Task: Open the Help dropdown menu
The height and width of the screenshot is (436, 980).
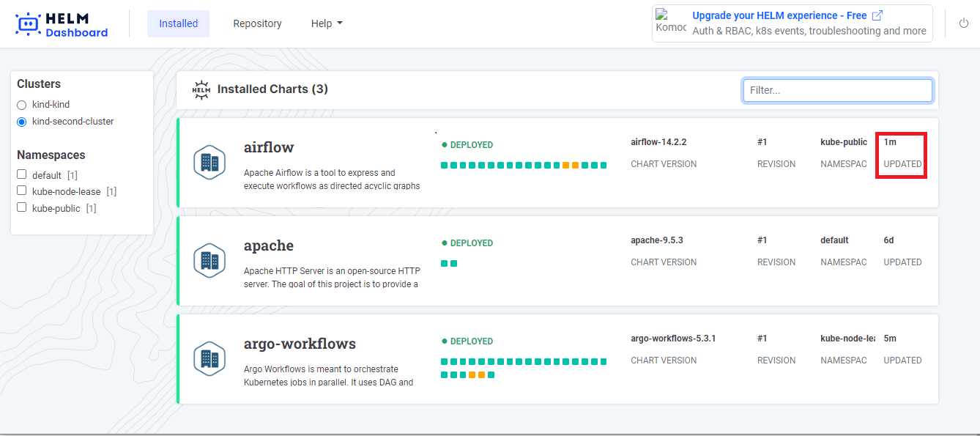Action: click(327, 23)
